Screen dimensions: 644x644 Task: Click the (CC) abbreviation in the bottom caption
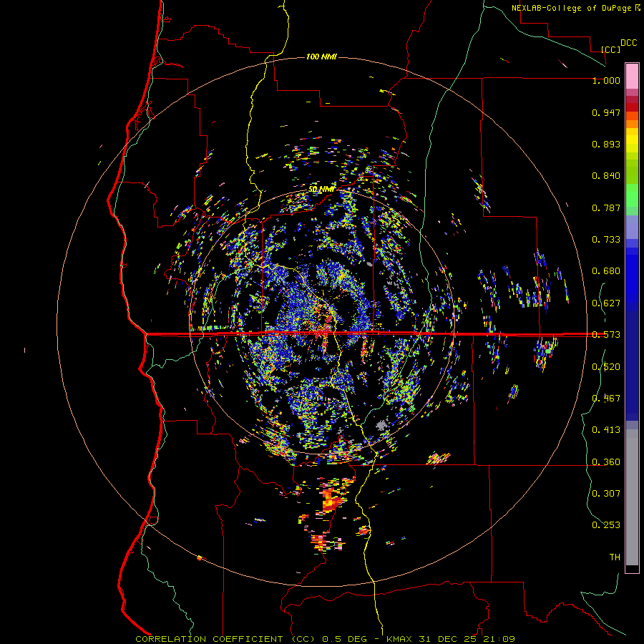[303, 639]
